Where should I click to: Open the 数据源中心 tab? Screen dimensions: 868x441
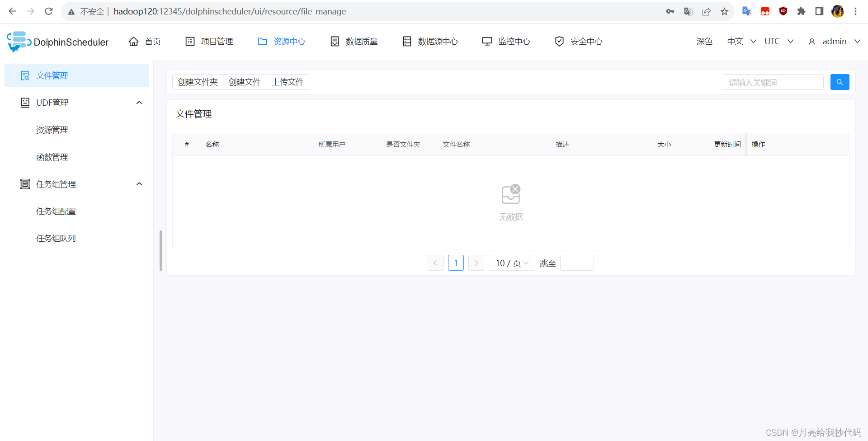[x=430, y=42]
